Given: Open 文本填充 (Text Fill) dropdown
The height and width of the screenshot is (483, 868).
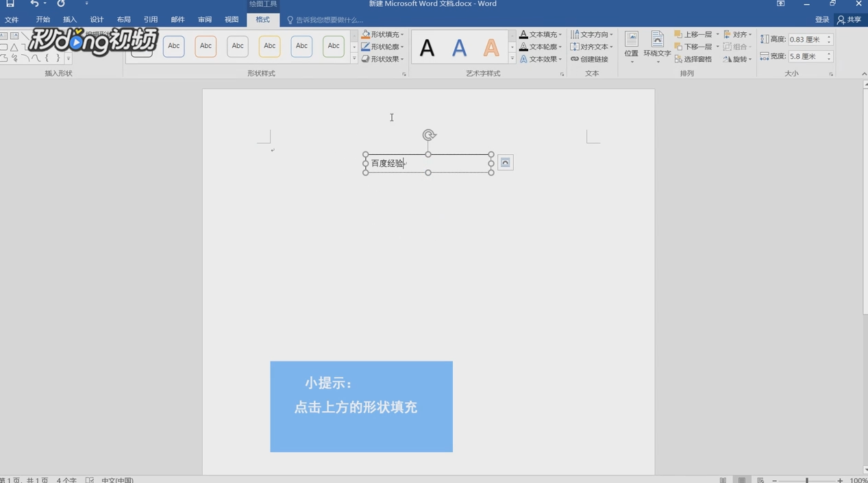Looking at the screenshot, I should [541, 34].
